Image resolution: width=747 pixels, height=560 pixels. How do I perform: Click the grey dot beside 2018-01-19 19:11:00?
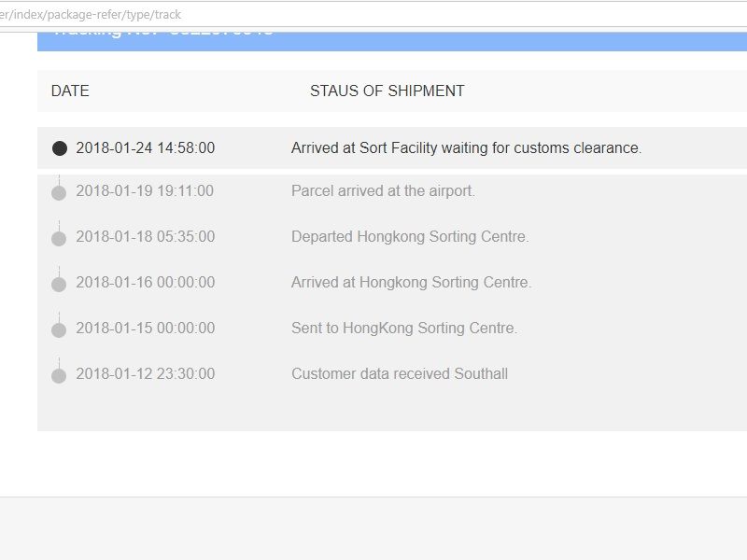pyautogui.click(x=59, y=193)
